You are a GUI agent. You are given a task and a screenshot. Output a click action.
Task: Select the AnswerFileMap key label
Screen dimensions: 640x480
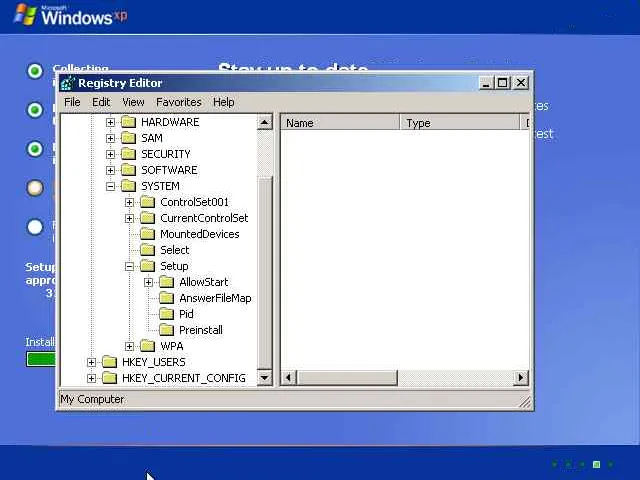[215, 298]
